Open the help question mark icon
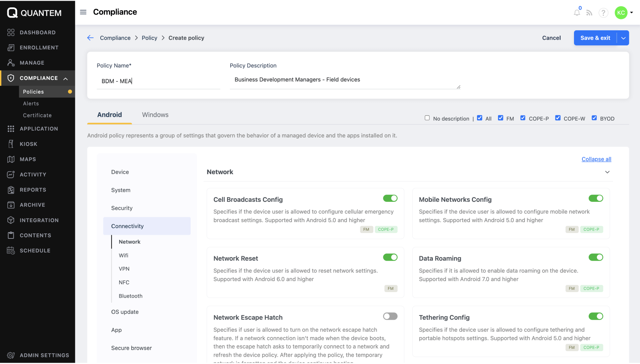 click(603, 13)
